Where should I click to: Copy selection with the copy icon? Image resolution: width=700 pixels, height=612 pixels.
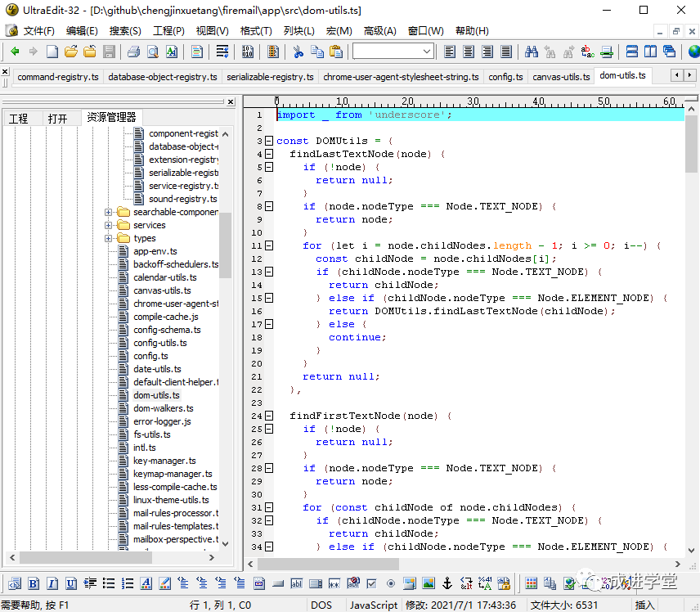click(317, 52)
